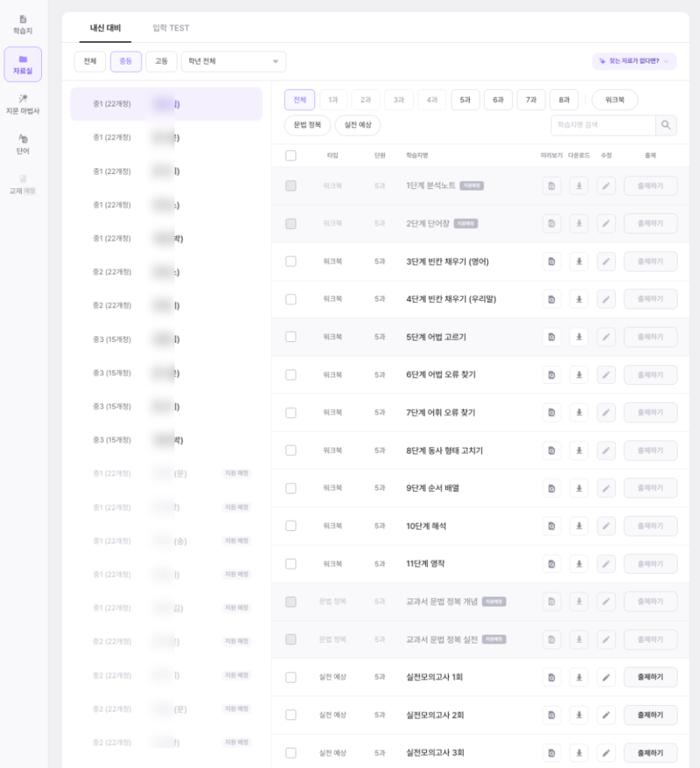Viewport: 700px width, 768px height.
Task: Edit 5단계 어법 고르기 worksheet
Action: [606, 337]
